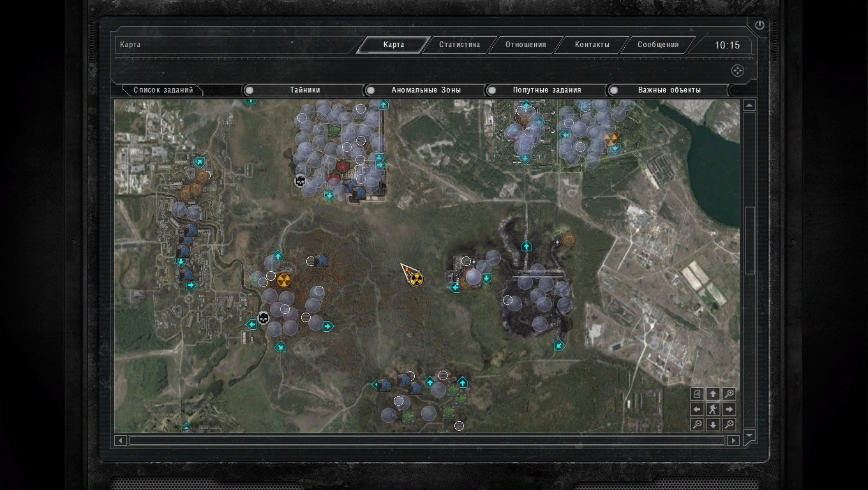Click the left arrow of horizontal scrollbar

click(121, 440)
